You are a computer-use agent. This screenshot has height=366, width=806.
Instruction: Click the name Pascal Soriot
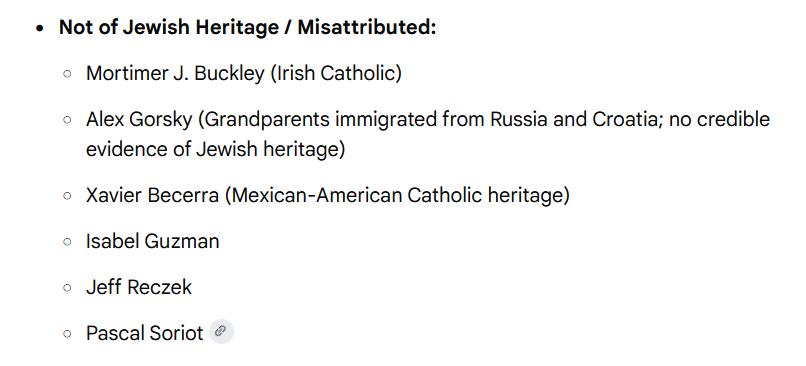[144, 333]
